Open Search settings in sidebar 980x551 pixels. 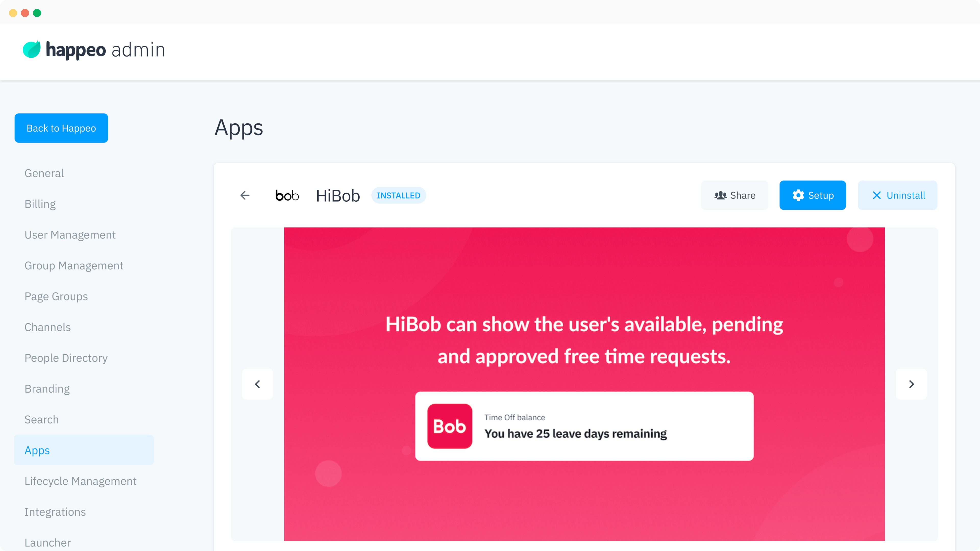pyautogui.click(x=41, y=420)
